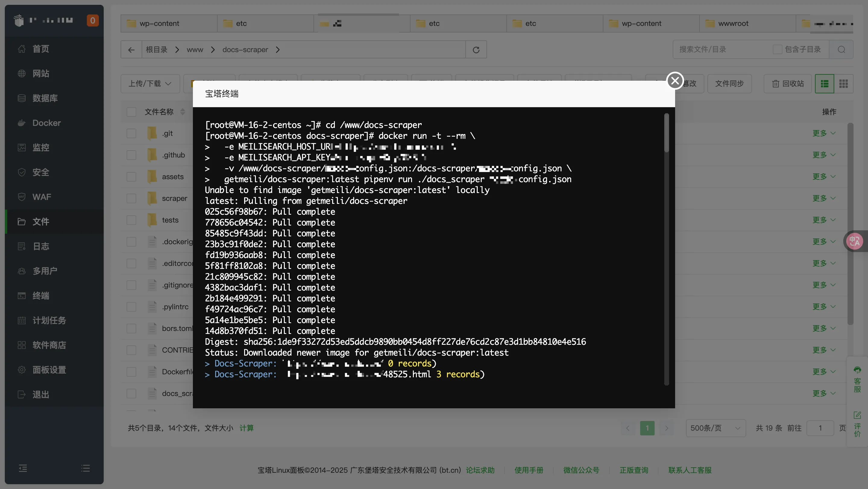Open the Docker management section
This screenshot has height=489, width=868.
pos(54,123)
